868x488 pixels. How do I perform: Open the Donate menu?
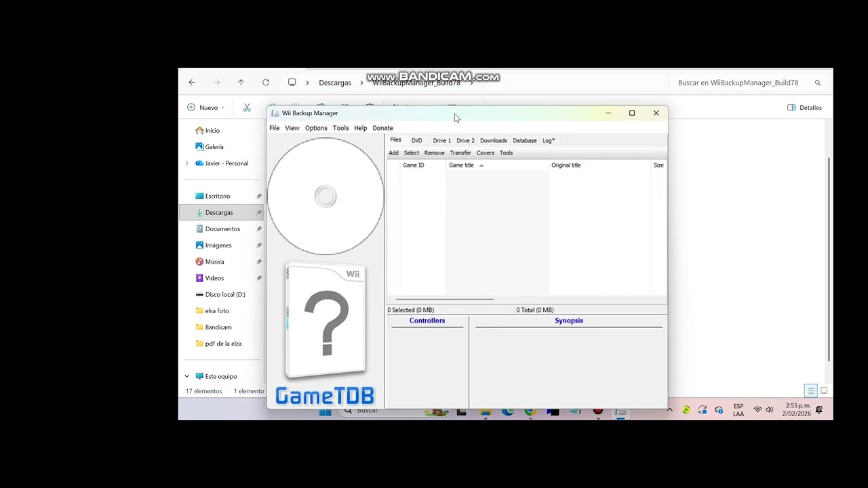click(x=382, y=128)
